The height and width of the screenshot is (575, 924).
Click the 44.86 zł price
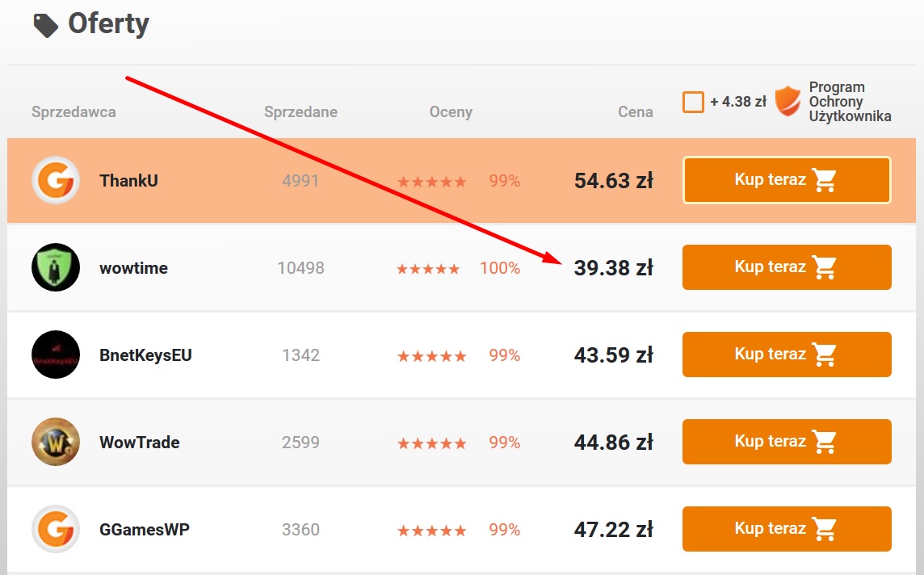pyautogui.click(x=614, y=442)
